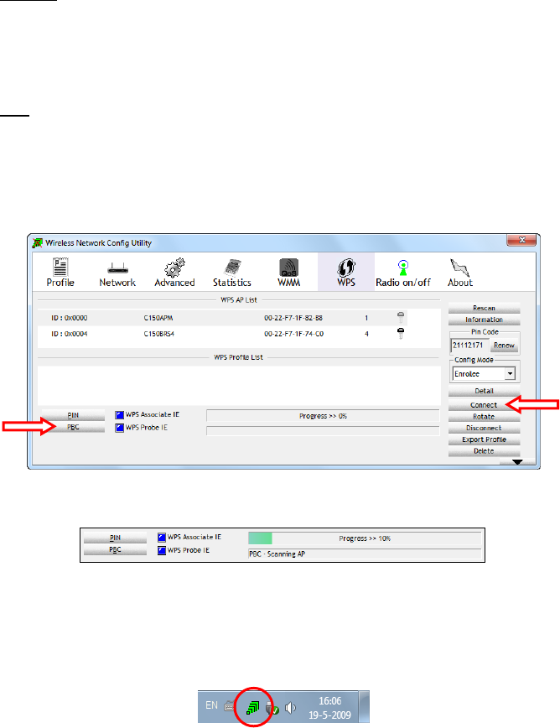This screenshot has height=728, width=560.
Task: Click PBC button in the progress strip
Action: pos(115,549)
